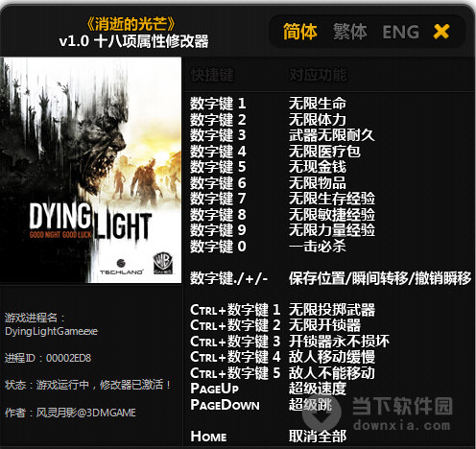Close the trainer with the yellow X
This screenshot has height=449, width=476.
coord(441,32)
